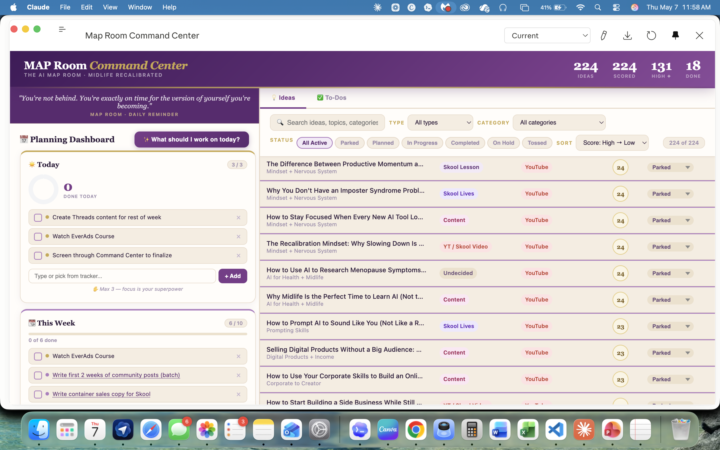
Task: Toggle the sidebar icon beside window controls
Action: coord(62,29)
